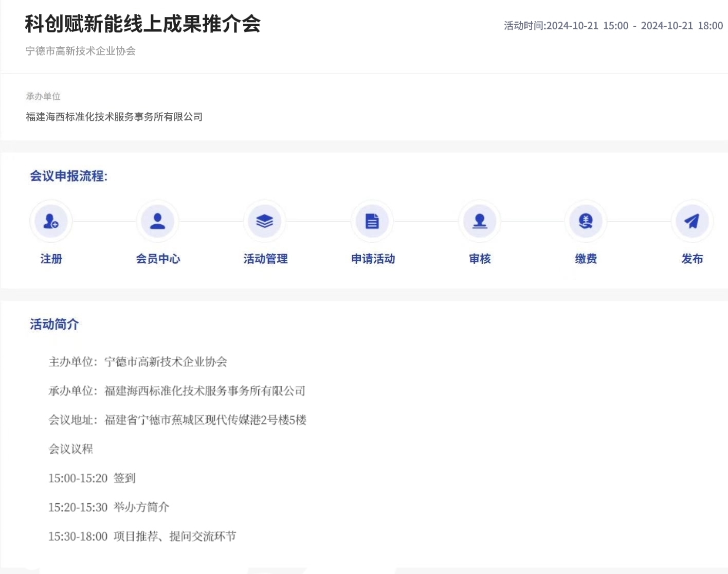This screenshot has width=728, height=574.
Task: Click 宁德市高新技术企业协会 under the page title
Action: tap(81, 51)
